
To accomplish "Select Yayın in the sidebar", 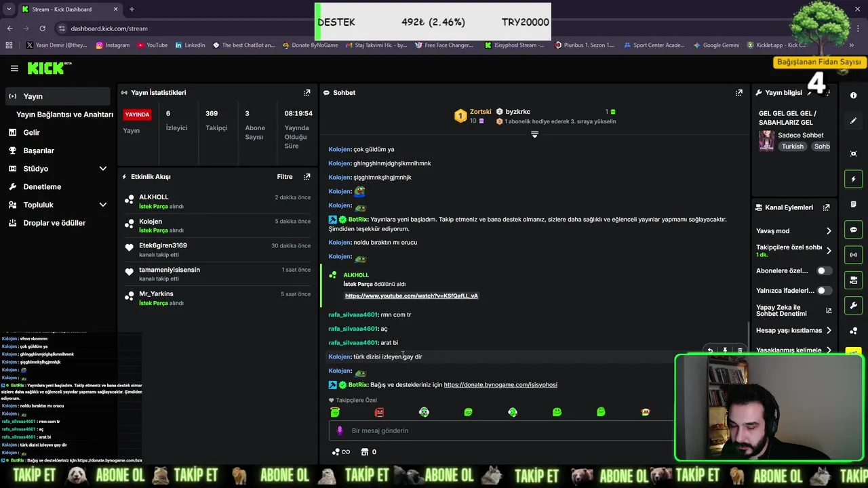I will click(x=58, y=96).
